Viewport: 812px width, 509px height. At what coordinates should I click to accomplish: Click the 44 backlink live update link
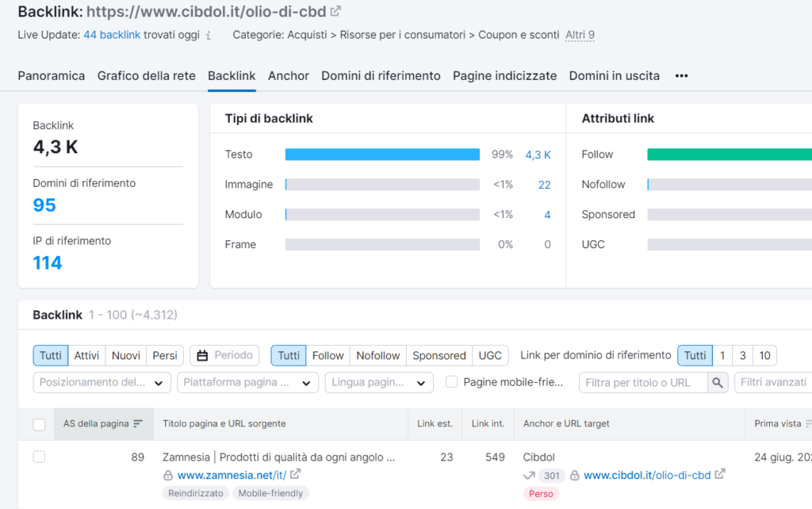[112, 35]
